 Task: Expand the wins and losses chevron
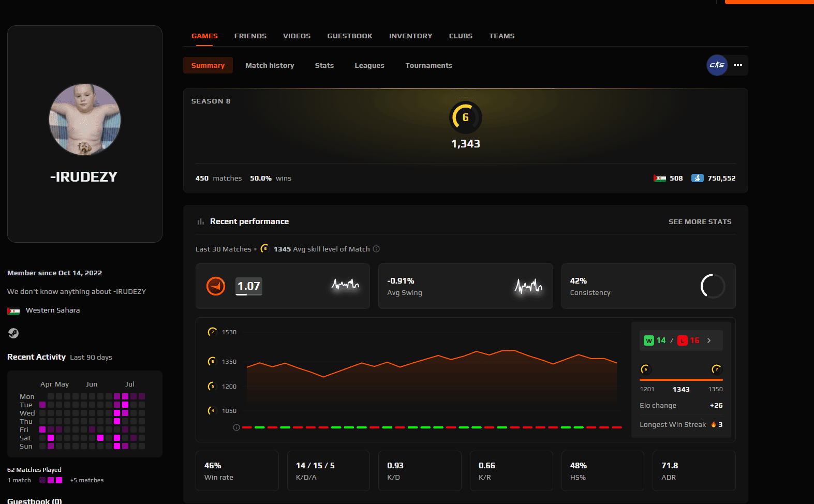click(709, 340)
